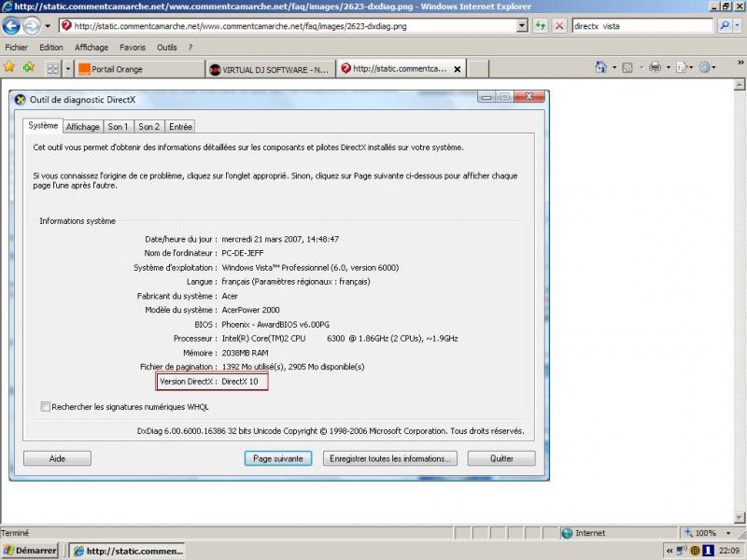The height and width of the screenshot is (560, 747).
Task: Click the 'PC-DE-JEFF' computer name value
Action: point(243,253)
